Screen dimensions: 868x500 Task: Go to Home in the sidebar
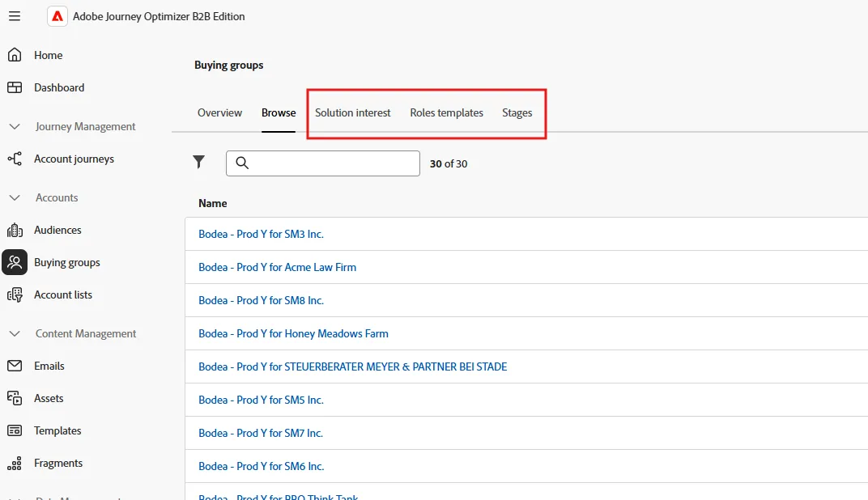[x=48, y=55]
